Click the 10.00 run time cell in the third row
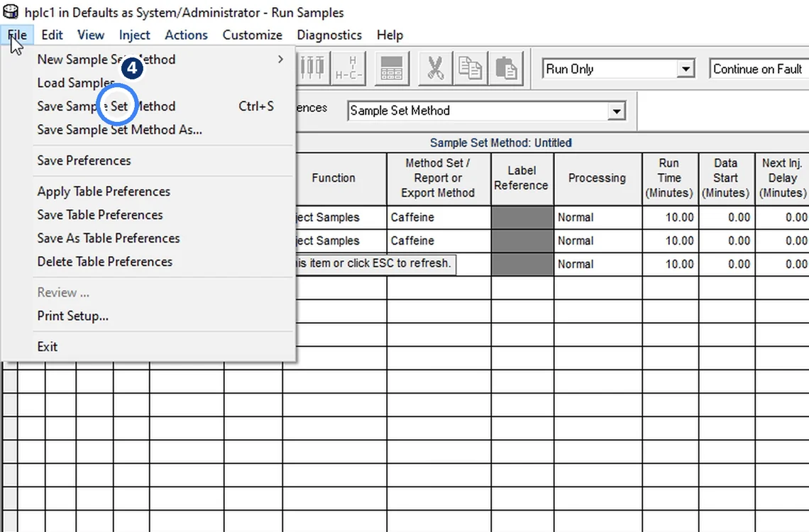Viewport: 809px width, 532px height. [670, 264]
